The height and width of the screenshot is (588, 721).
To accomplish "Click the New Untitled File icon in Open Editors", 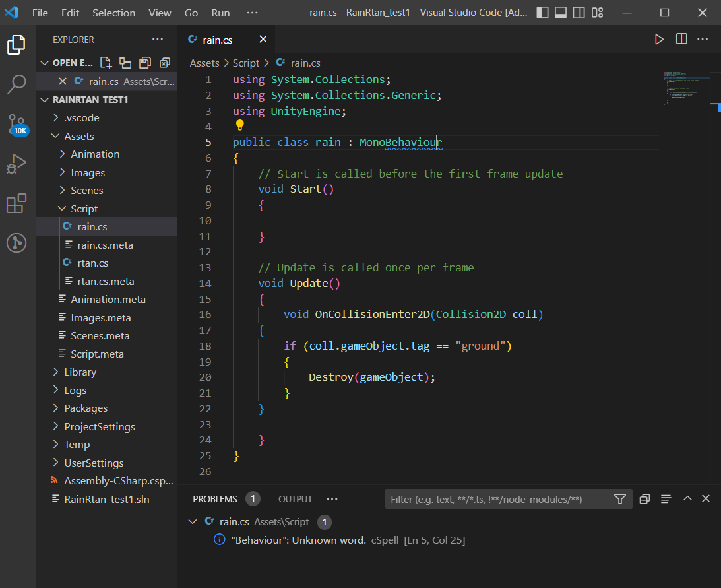I will [106, 63].
